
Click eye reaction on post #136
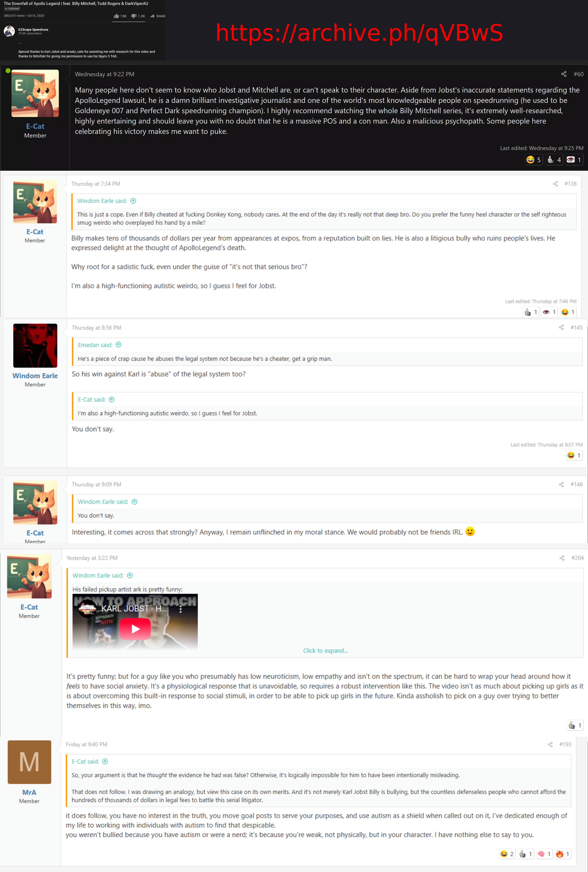pos(550,312)
